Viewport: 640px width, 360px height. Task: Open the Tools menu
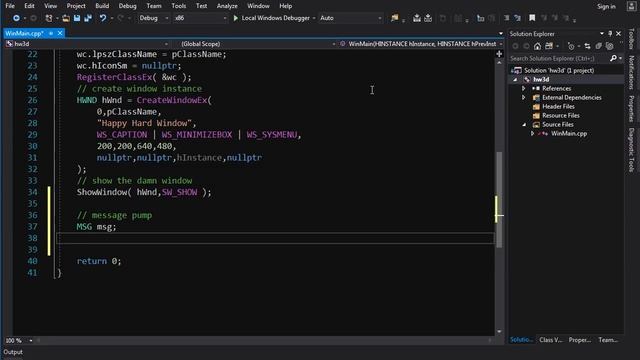point(178,6)
